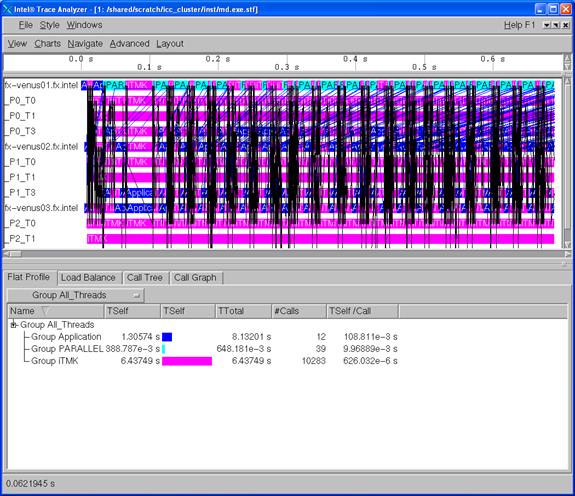Open the Layout menu

170,44
